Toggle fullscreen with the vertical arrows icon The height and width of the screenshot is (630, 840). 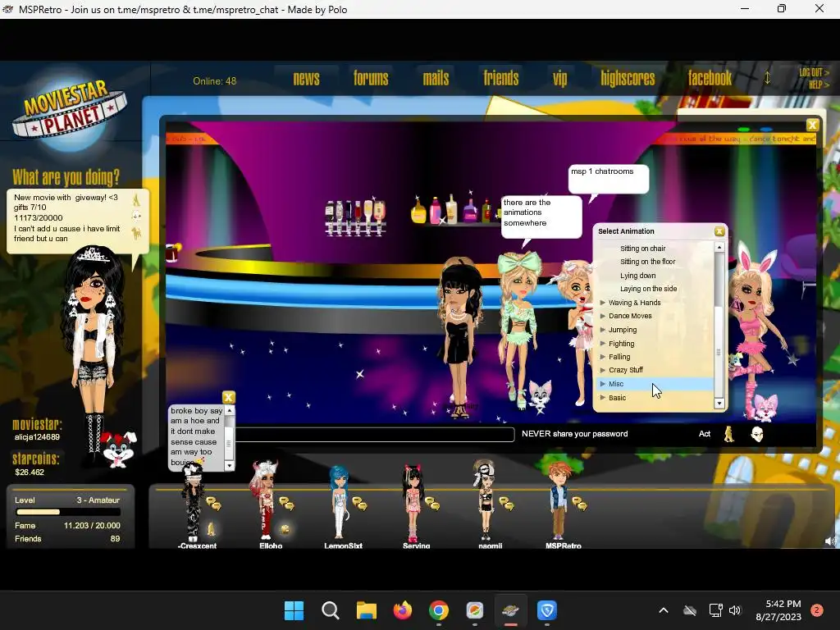click(767, 78)
